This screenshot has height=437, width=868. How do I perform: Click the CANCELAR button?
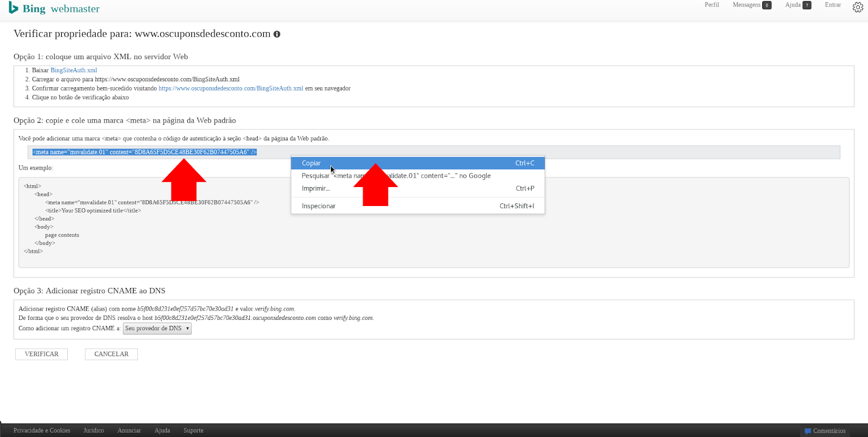(x=111, y=354)
